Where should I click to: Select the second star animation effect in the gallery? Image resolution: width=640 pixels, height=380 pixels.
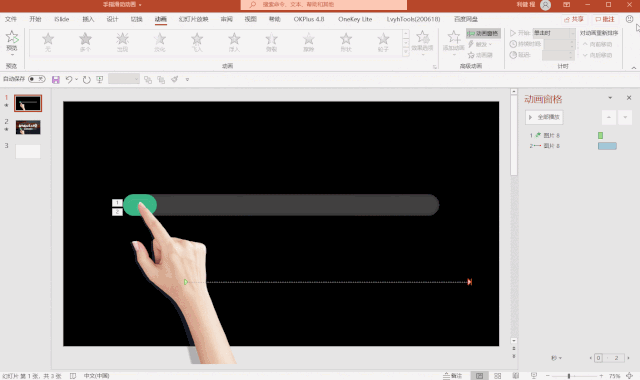pos(85,42)
